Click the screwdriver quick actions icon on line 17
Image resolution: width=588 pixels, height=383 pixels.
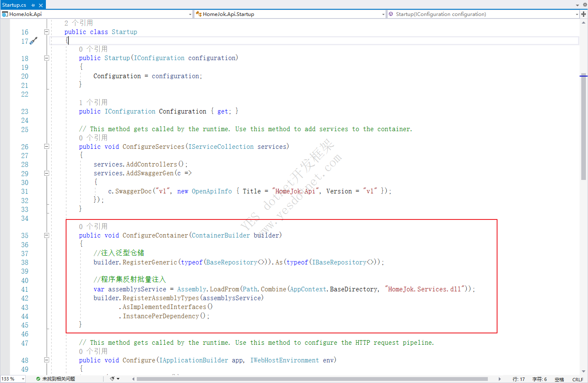[x=34, y=41]
